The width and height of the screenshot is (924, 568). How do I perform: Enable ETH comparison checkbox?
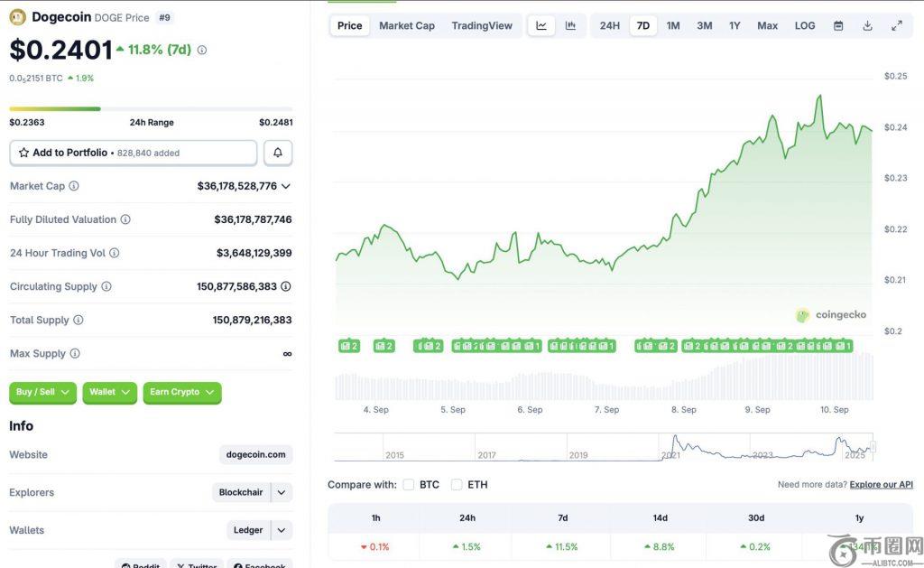click(x=457, y=485)
